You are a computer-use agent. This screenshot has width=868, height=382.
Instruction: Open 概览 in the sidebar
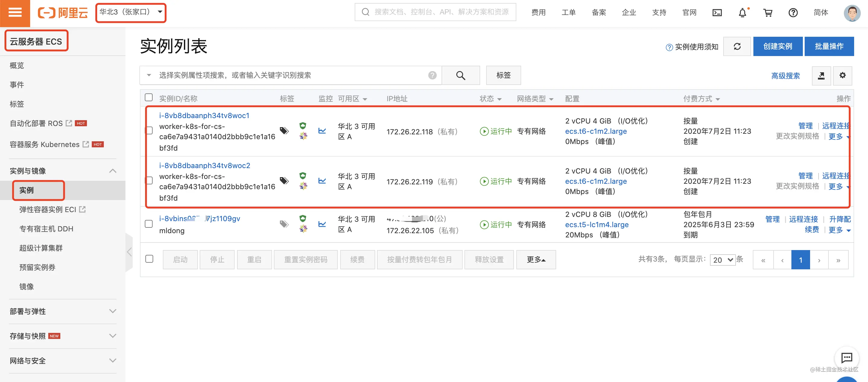pos(17,65)
